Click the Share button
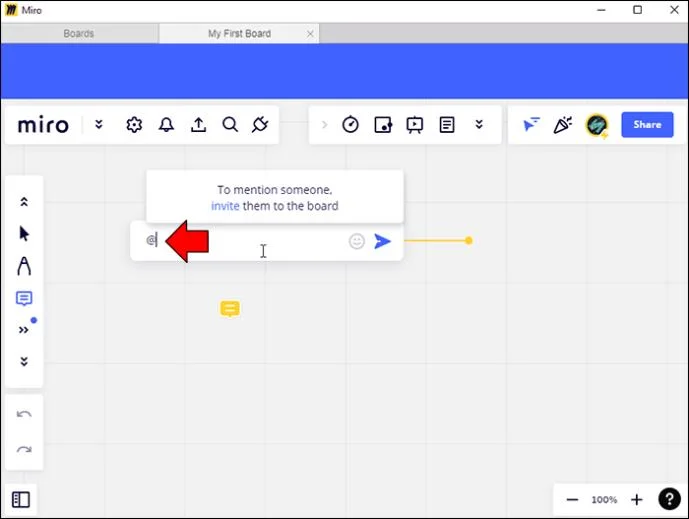The image size is (689, 519). point(646,125)
